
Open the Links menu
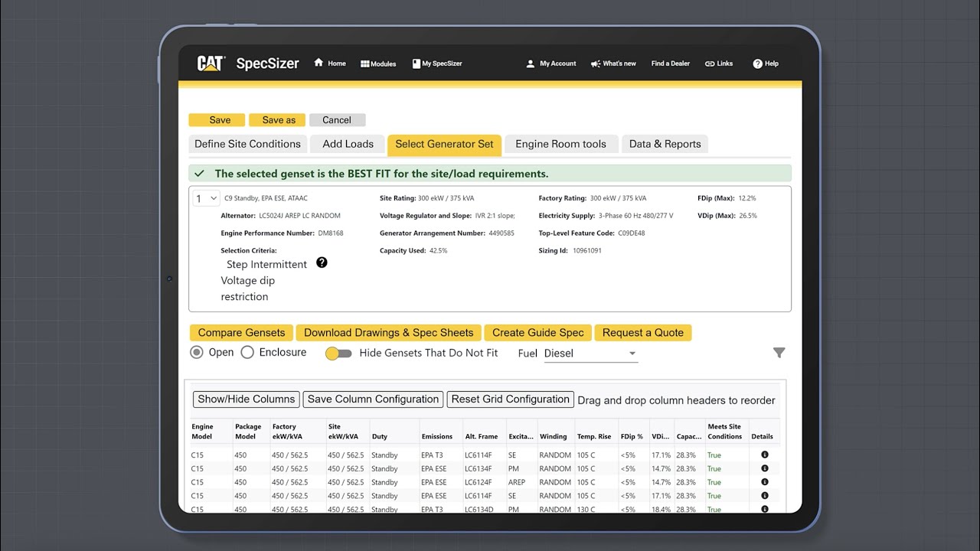tap(719, 64)
